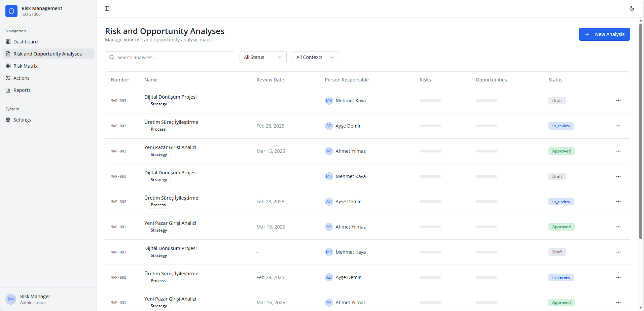
Task: Toggle dark mode with the moon icon
Action: pos(632,8)
